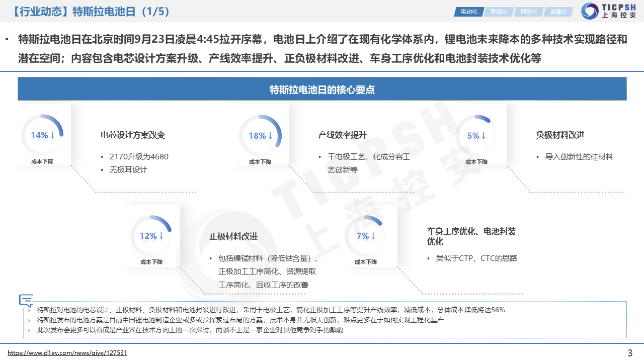
Task: Click the 12% cost reduction ring
Action: (x=151, y=236)
